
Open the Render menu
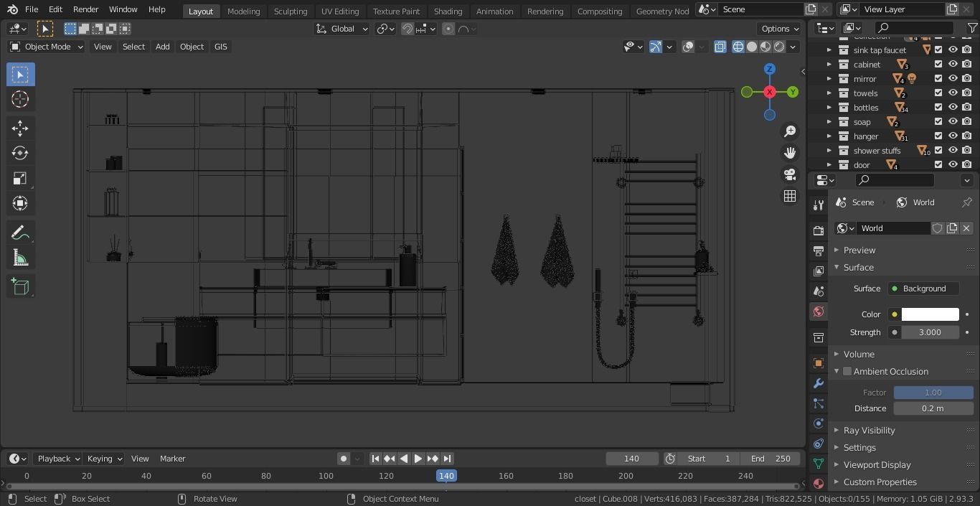[85, 9]
